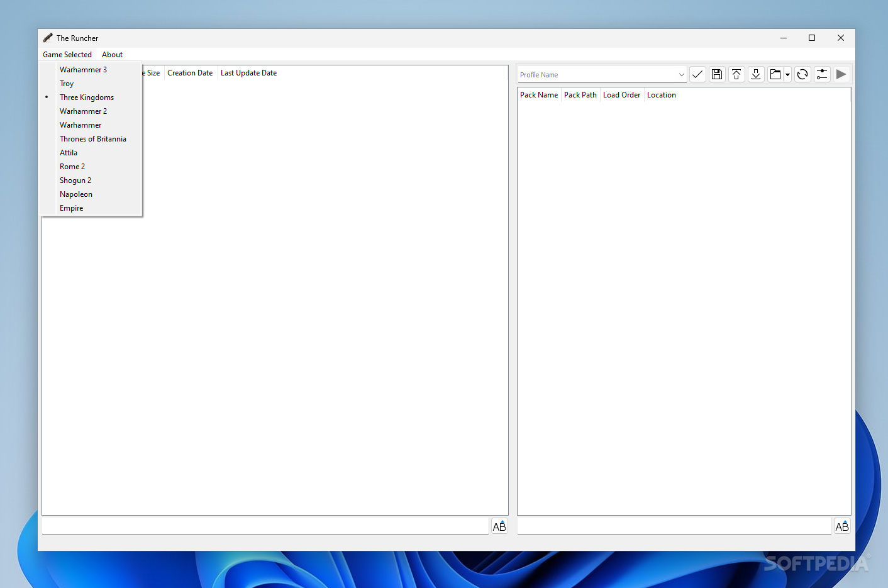Open the Game Selected menu
Screen dimensions: 888x588
click(x=67, y=55)
